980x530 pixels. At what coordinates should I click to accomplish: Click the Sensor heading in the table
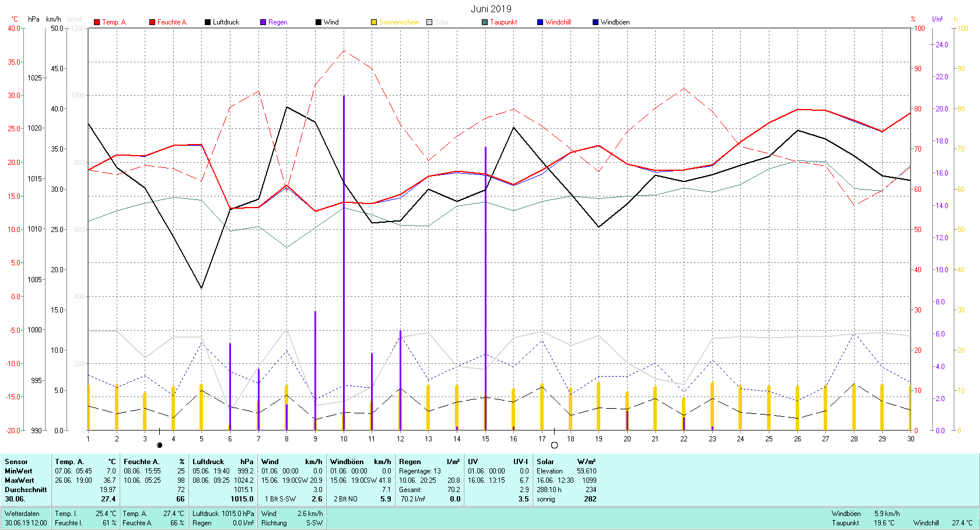point(16,462)
